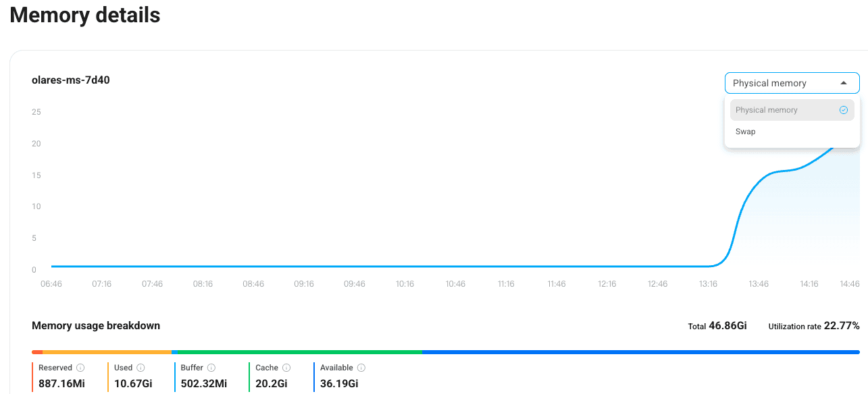Select the Swap option from the list
Image resolution: width=868 pixels, height=394 pixels.
tap(746, 132)
